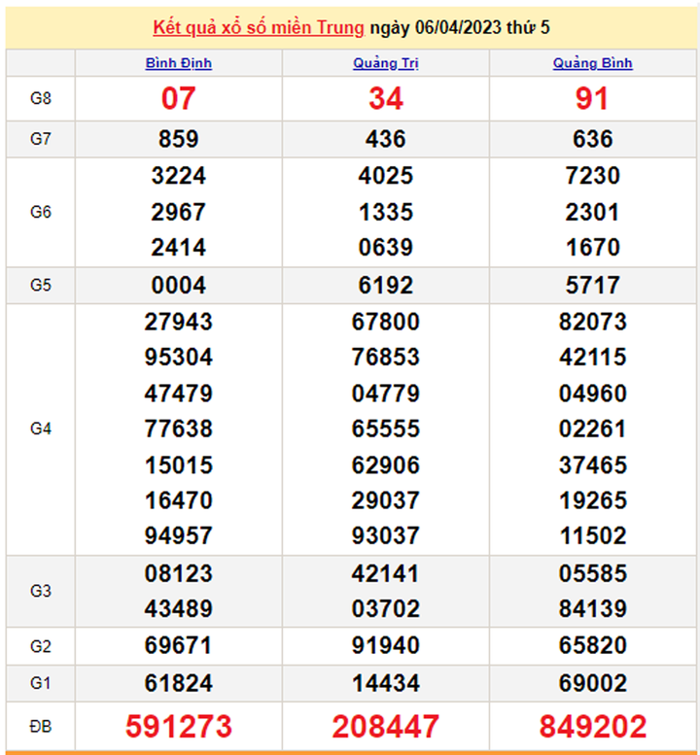This screenshot has width=700, height=755.
Task: Select special prize number 591273
Action: (179, 725)
